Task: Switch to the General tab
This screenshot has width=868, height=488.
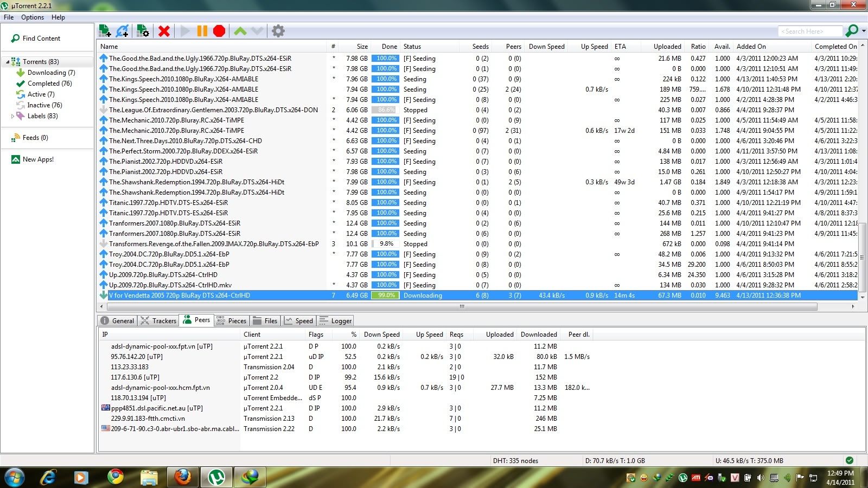Action: coord(117,320)
